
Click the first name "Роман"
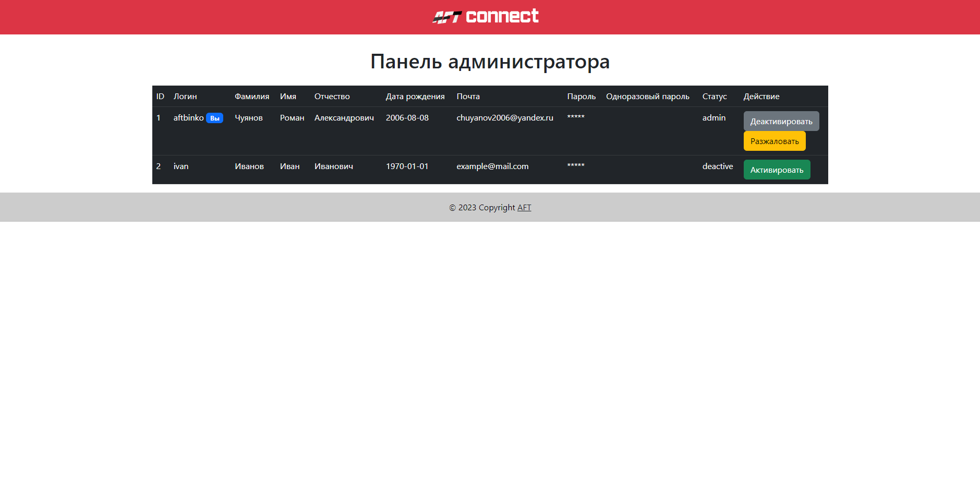coord(292,117)
